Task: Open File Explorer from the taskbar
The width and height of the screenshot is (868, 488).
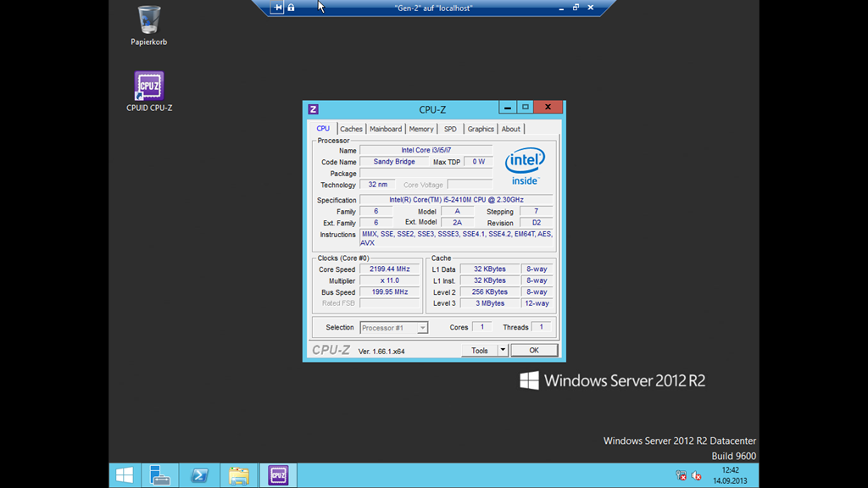Action: pyautogui.click(x=238, y=475)
